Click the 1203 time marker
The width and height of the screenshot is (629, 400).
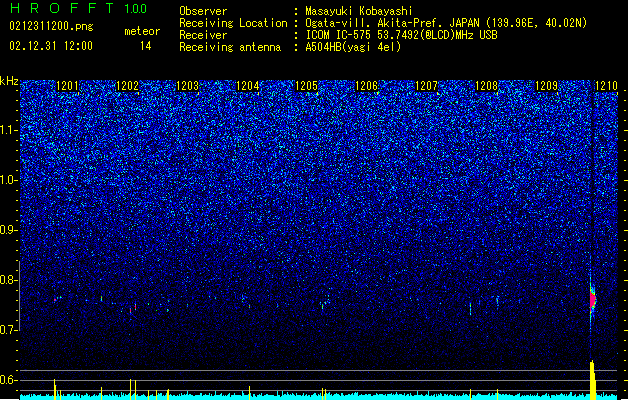point(187,86)
